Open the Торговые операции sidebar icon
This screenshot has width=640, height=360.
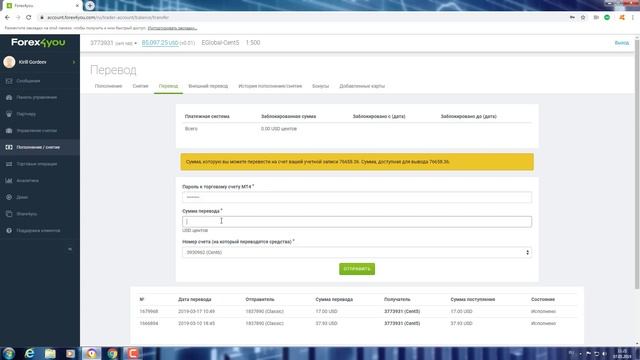click(x=9, y=164)
